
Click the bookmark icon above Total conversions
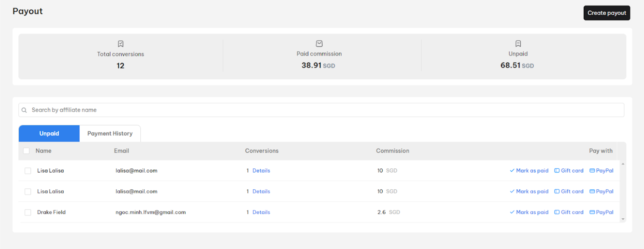pyautogui.click(x=120, y=43)
